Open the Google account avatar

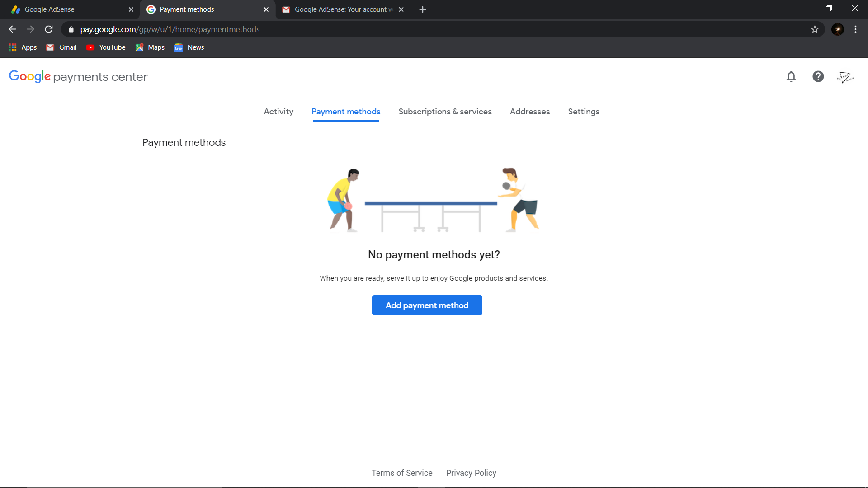pyautogui.click(x=844, y=77)
